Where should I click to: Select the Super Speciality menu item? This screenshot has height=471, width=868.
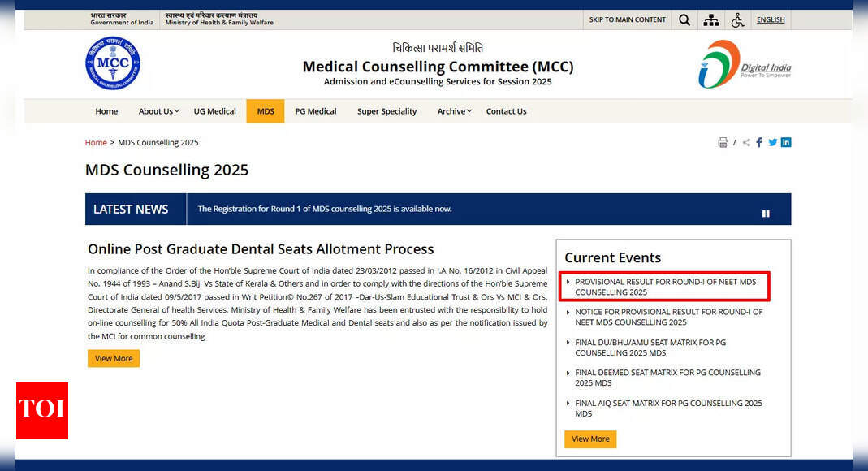(x=386, y=111)
